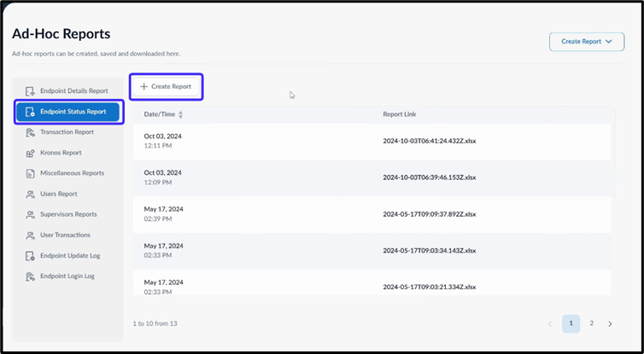Open Supervisors Reports
Screen dimensions: 644x354
68,215
